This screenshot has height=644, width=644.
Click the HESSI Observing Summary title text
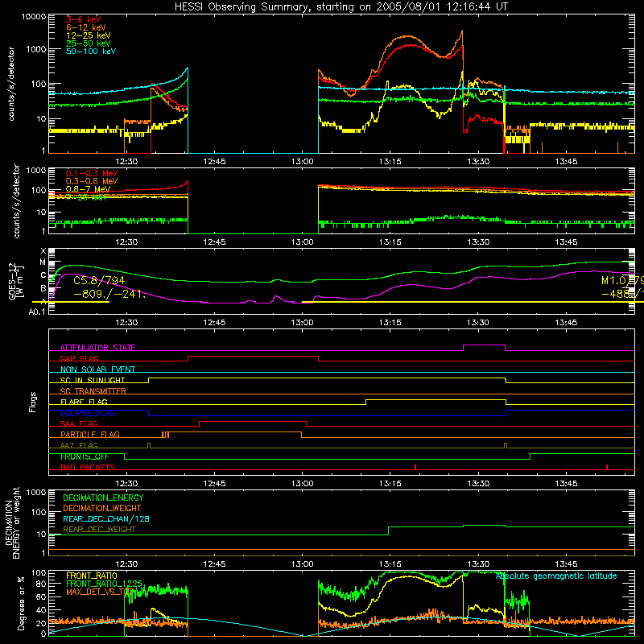coord(341,6)
